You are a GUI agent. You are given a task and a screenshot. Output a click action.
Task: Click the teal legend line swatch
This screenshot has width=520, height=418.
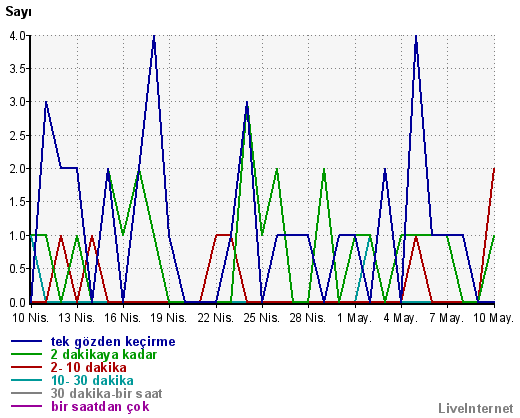click(x=27, y=380)
